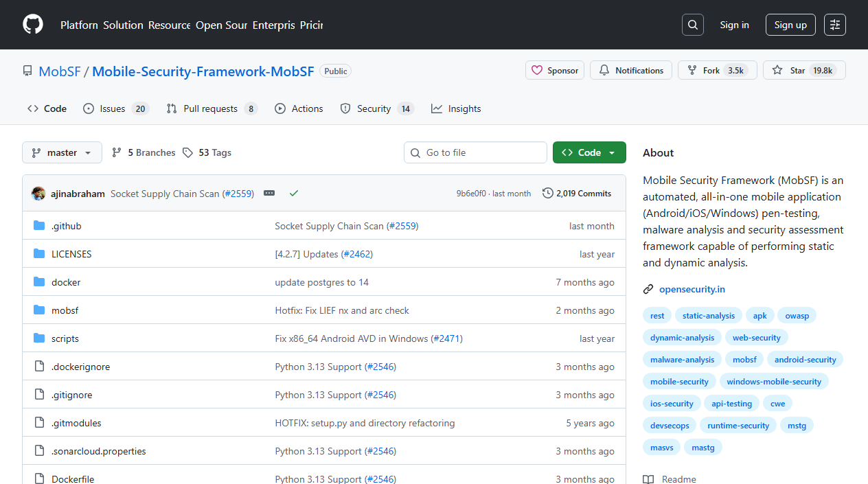Click the malware-analysis topic tag
The image size is (868, 484).
pos(683,360)
